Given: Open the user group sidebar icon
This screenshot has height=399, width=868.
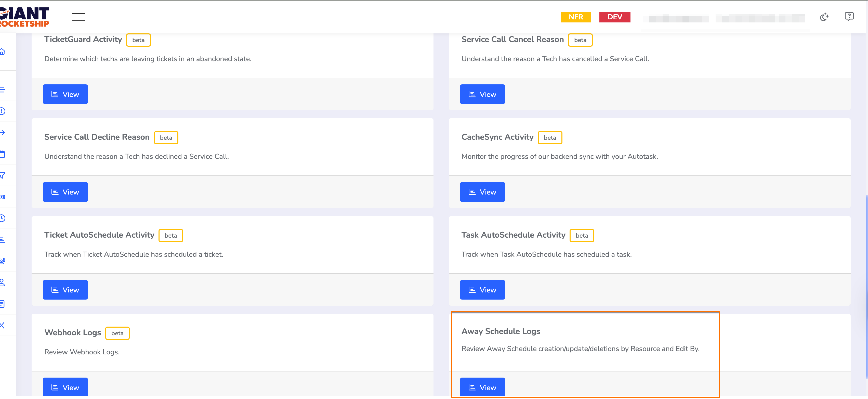Looking at the screenshot, I should 3,261.
